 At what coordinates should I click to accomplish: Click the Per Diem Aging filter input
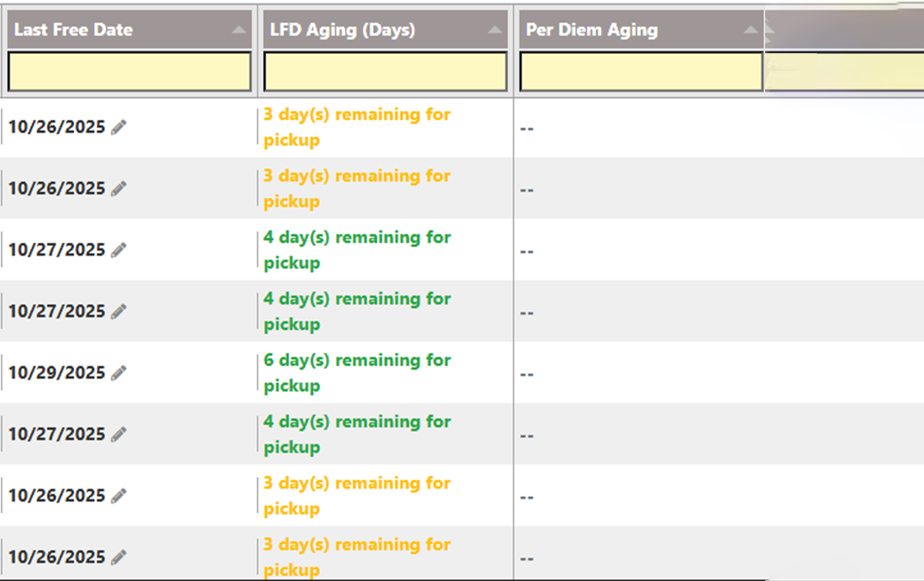pyautogui.click(x=641, y=72)
